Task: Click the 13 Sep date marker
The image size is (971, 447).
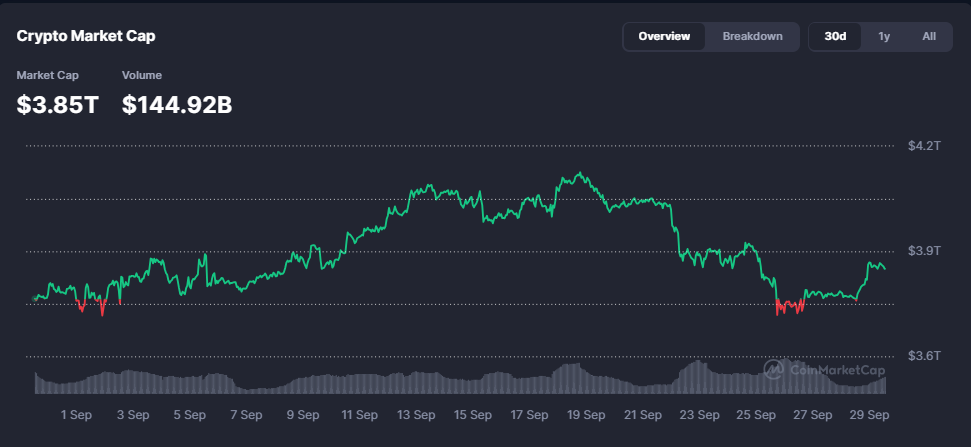Action: [x=416, y=414]
